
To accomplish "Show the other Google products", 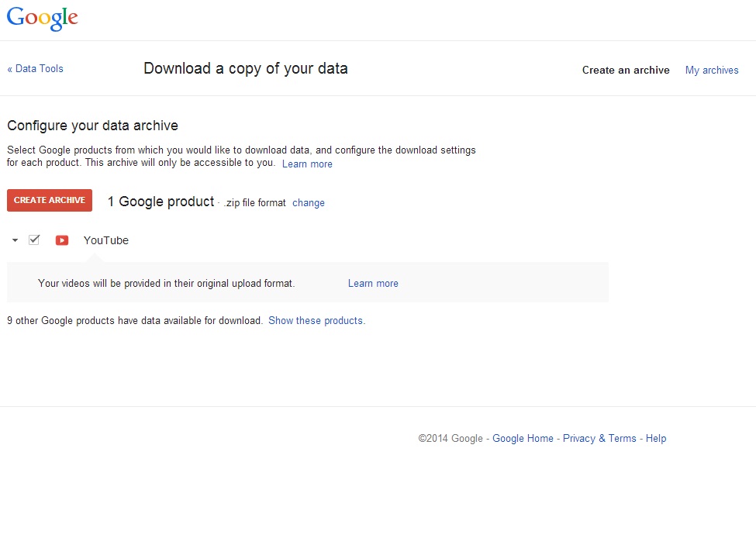I will point(317,321).
